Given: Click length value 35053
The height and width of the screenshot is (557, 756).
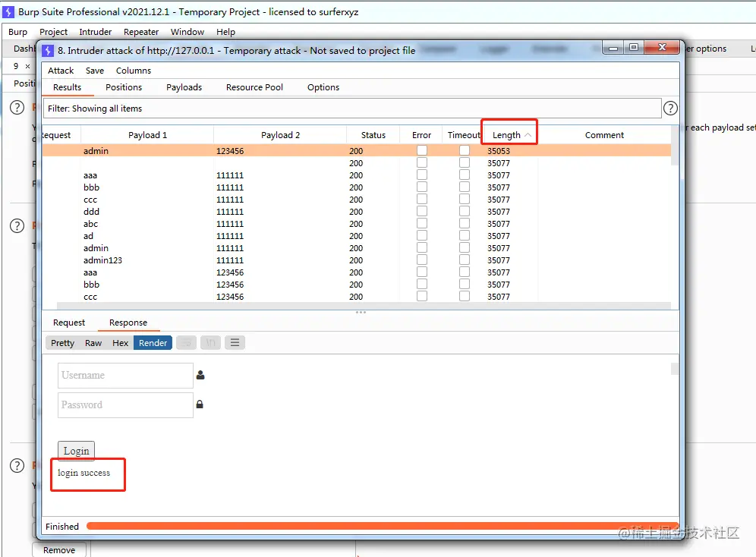Looking at the screenshot, I should coord(499,151).
